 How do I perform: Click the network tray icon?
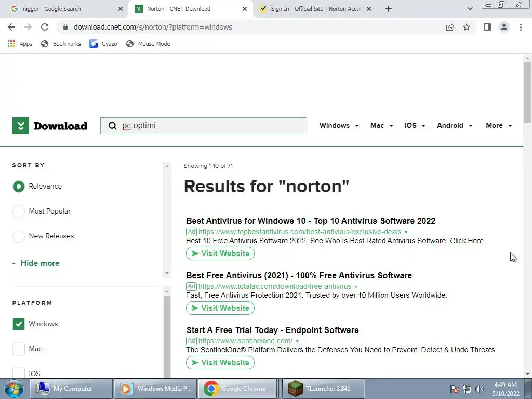pyautogui.click(x=467, y=389)
